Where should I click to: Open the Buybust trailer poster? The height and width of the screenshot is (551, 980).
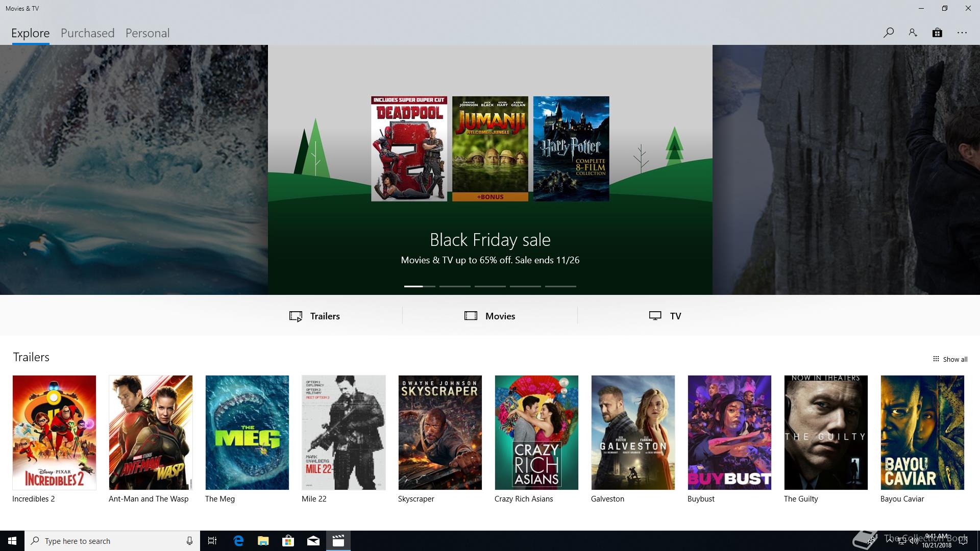[729, 433]
